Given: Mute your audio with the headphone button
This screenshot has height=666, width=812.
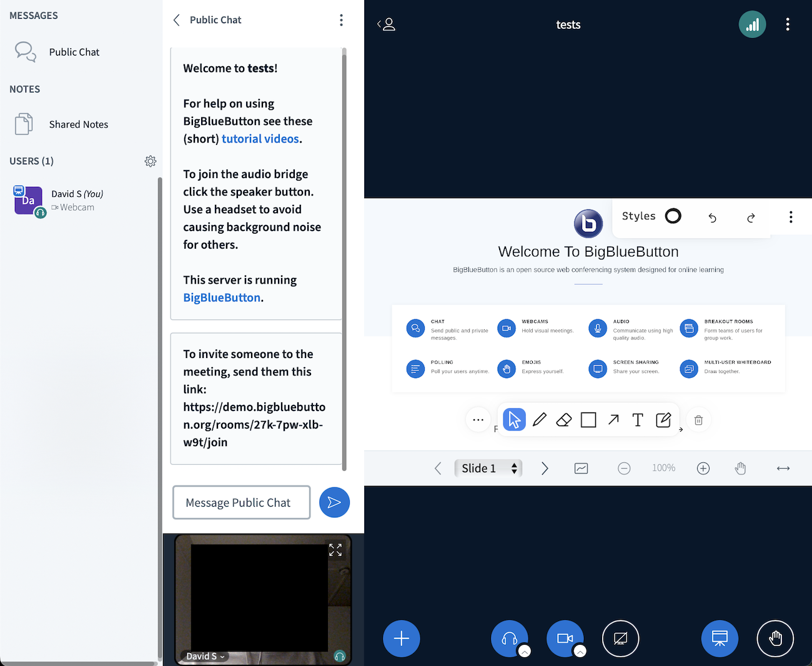Looking at the screenshot, I should pyautogui.click(x=508, y=637).
